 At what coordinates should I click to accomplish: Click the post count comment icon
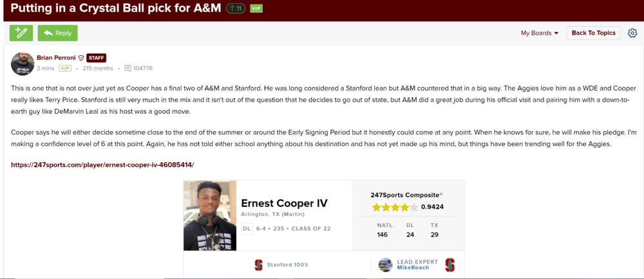128,68
